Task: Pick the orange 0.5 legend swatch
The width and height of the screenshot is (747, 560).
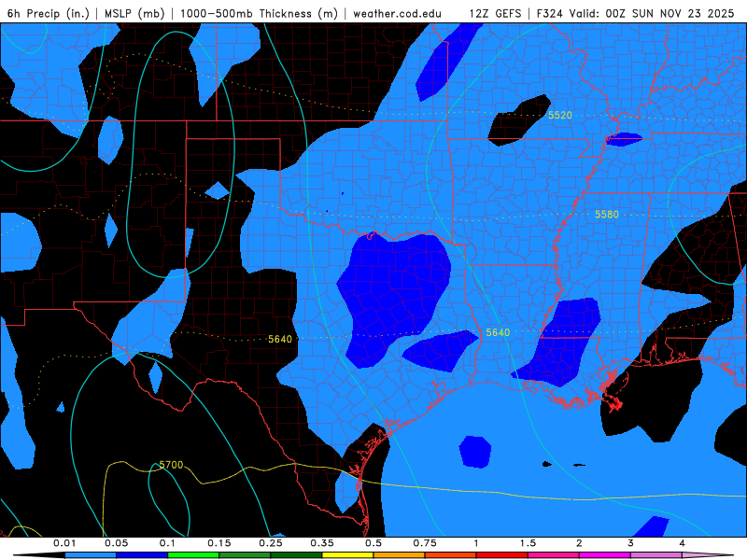Action: click(x=400, y=555)
